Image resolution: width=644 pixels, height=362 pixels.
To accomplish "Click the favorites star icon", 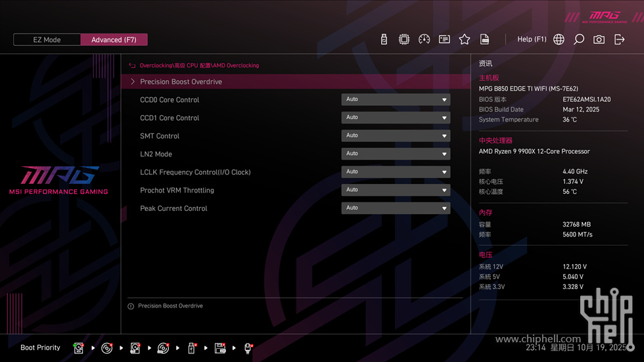I will click(x=465, y=39).
